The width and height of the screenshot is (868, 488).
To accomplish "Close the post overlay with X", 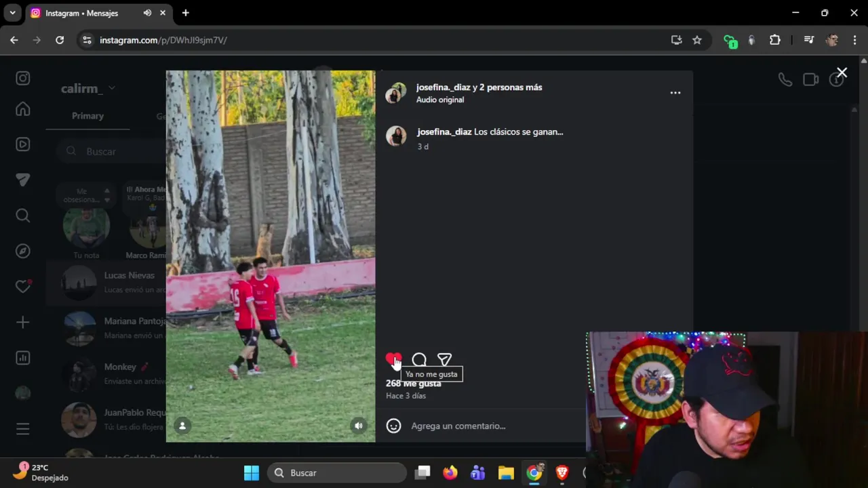I will click(x=842, y=73).
